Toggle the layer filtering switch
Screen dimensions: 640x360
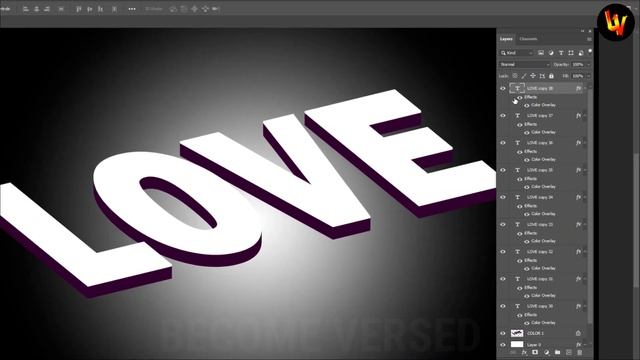pyautogui.click(x=590, y=51)
